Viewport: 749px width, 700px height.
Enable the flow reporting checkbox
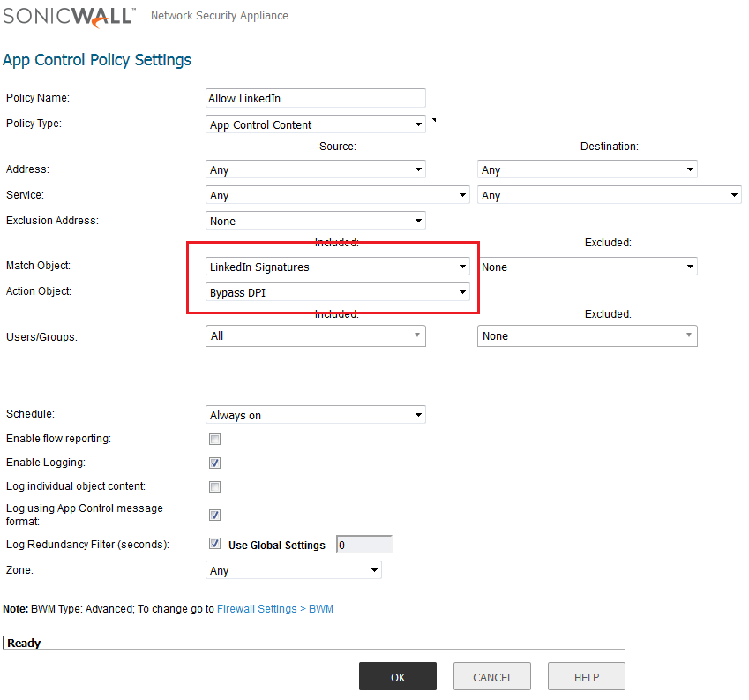(x=214, y=439)
